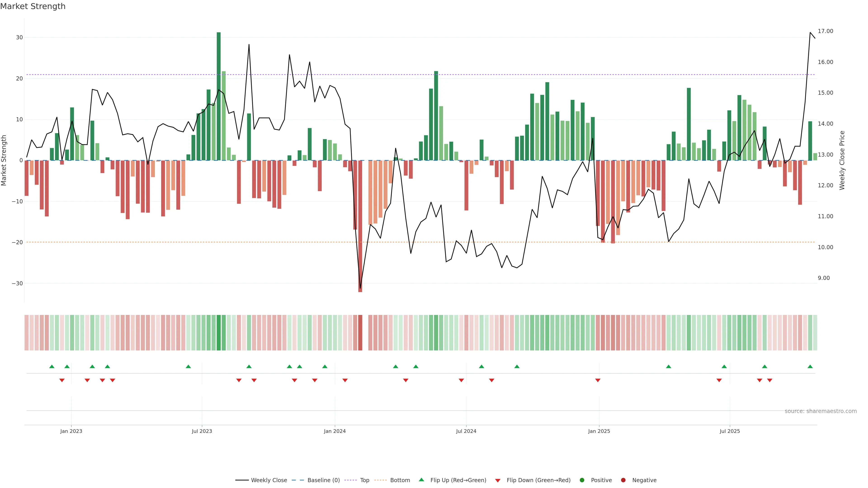Viewport: 868px width, 488px height.
Task: Click the Jul 2025 x-axis label
Action: [x=729, y=431]
